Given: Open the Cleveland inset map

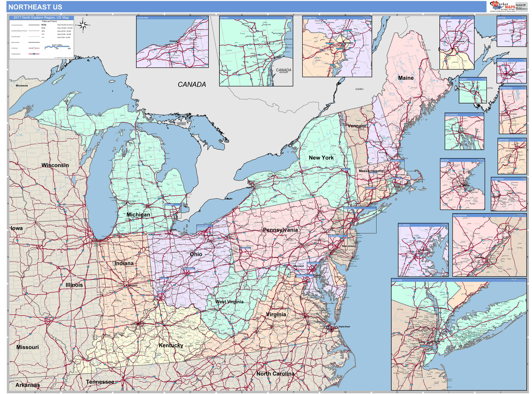Looking at the screenshot, I should coord(172,42).
